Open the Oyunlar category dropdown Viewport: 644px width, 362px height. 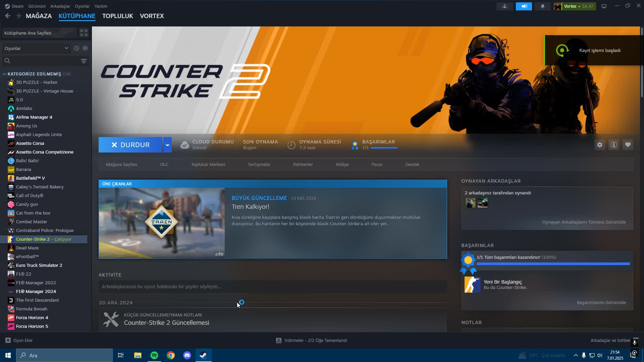pyautogui.click(x=36, y=48)
